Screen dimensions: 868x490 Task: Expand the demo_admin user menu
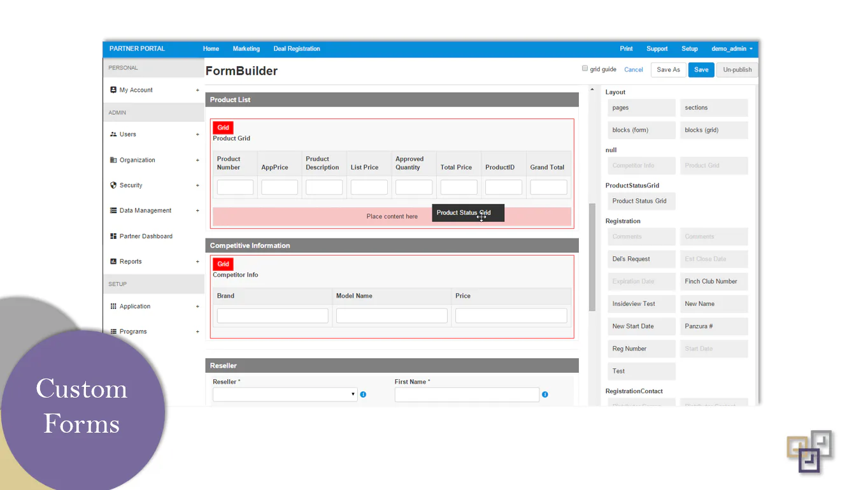click(732, 48)
